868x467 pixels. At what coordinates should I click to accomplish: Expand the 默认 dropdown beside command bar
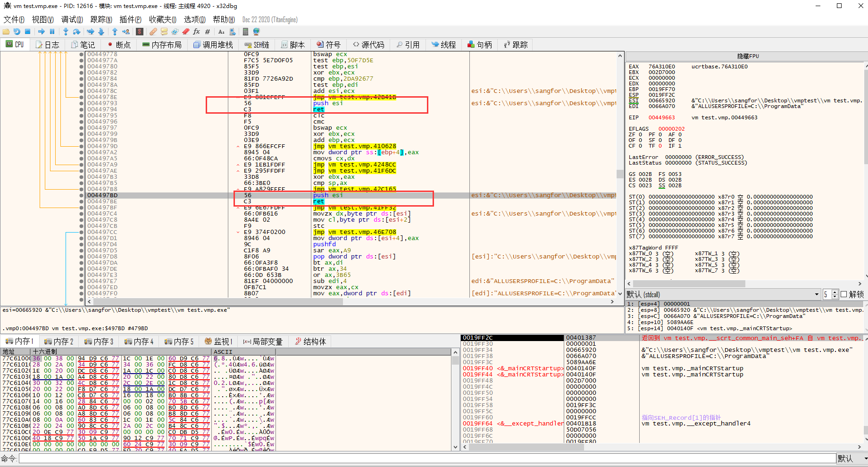[852, 459]
